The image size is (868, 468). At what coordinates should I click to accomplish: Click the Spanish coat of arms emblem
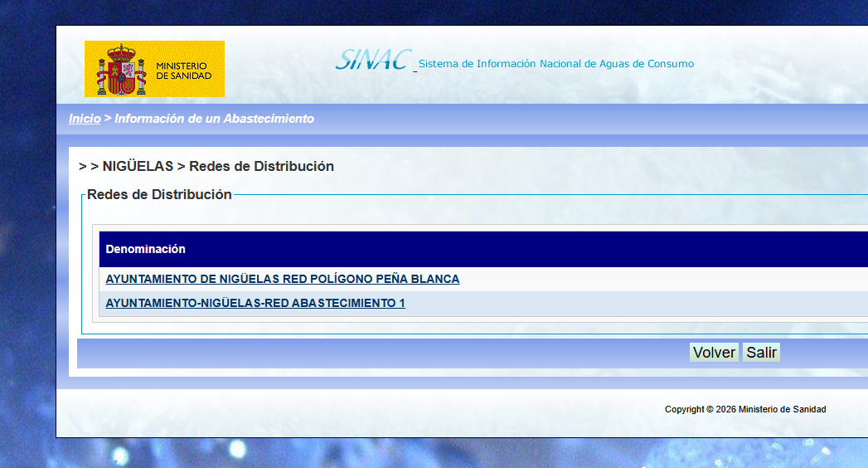[121, 70]
